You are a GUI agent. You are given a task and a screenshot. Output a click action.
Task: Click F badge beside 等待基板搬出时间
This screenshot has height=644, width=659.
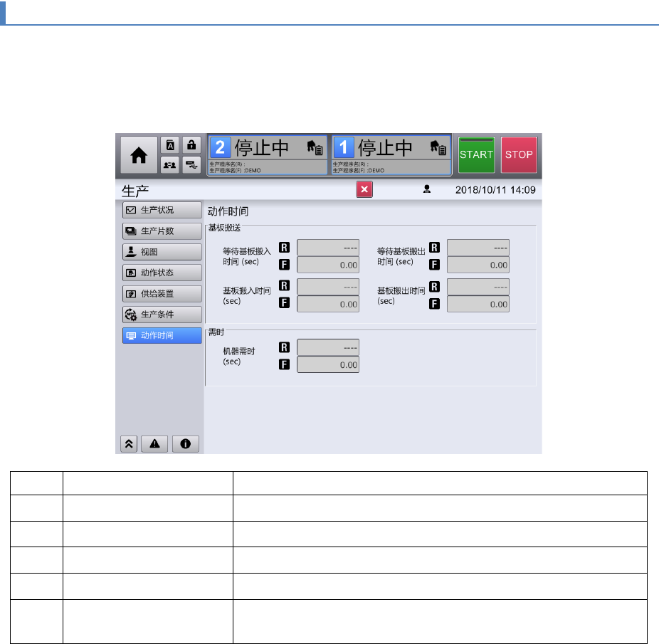(435, 265)
